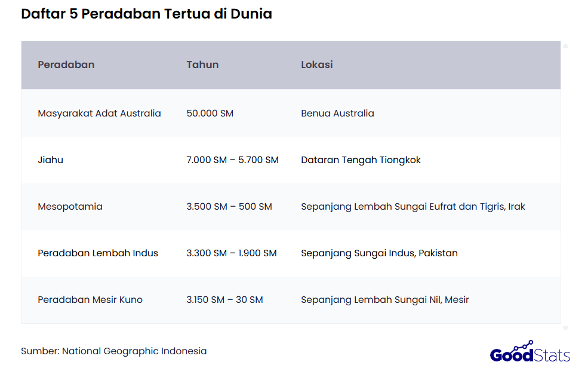Select Peradaban Lembah Indus row name
Viewport: 588px width, 368px height.
pos(98,253)
